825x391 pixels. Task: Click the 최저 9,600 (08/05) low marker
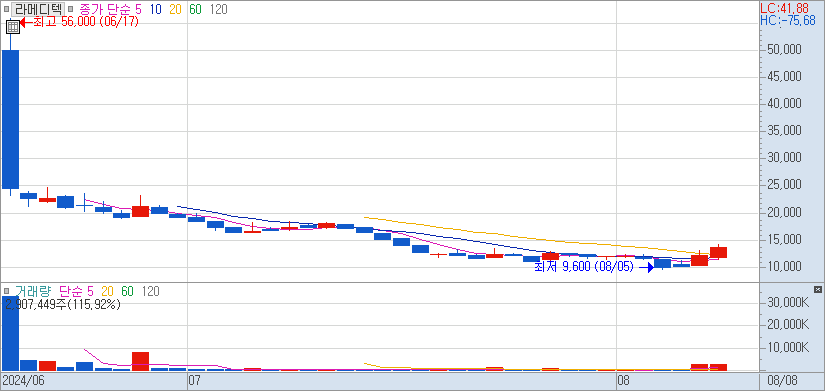(x=593, y=267)
